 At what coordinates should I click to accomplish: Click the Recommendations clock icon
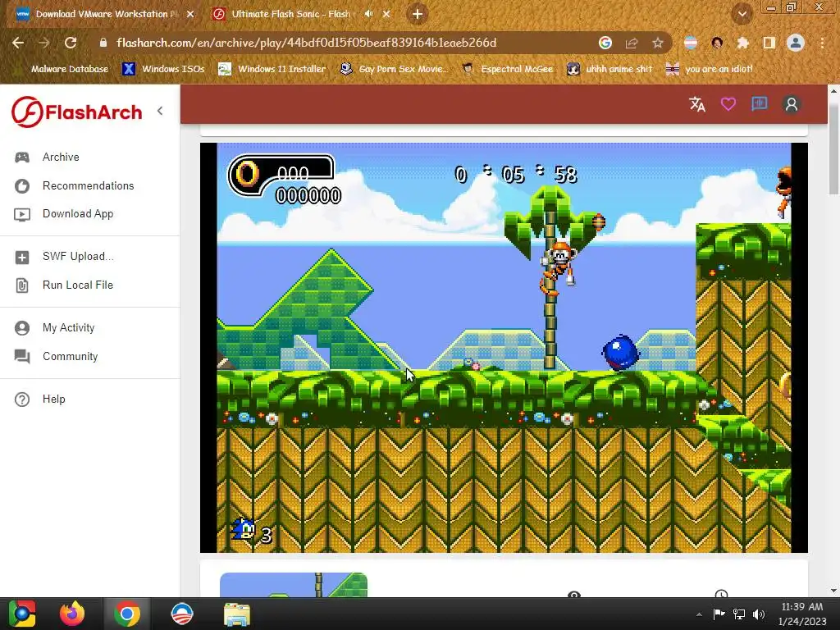tap(22, 186)
